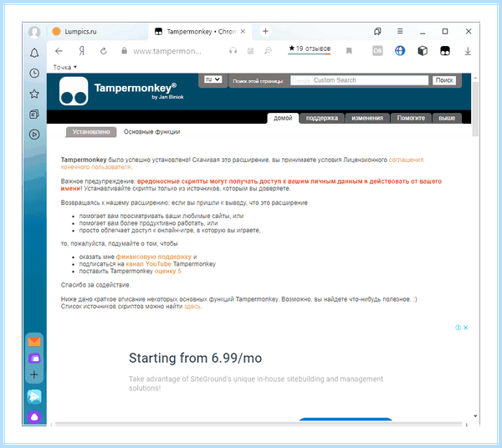Click the vertical page scrollbar thumb
Screen dimensions: 502x448
click(475, 109)
